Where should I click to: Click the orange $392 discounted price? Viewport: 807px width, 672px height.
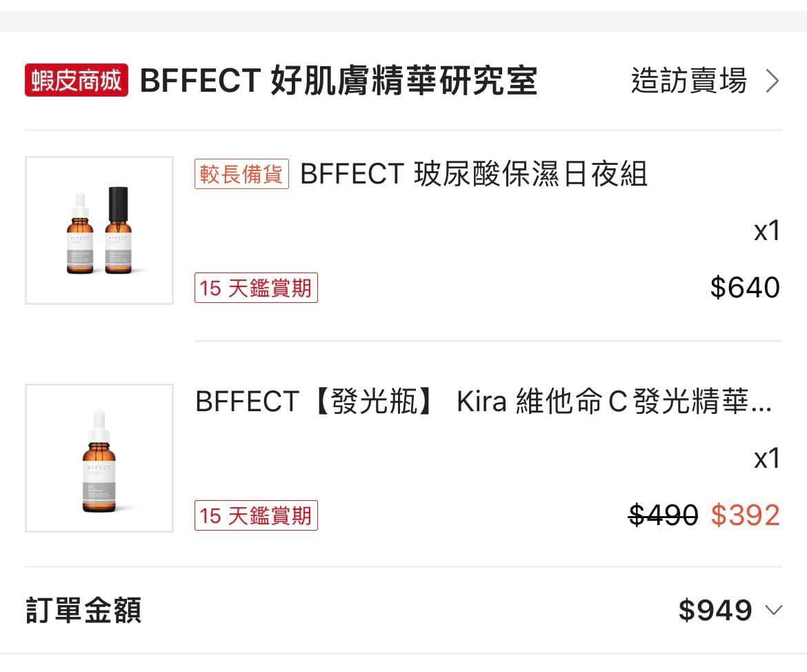click(x=745, y=515)
